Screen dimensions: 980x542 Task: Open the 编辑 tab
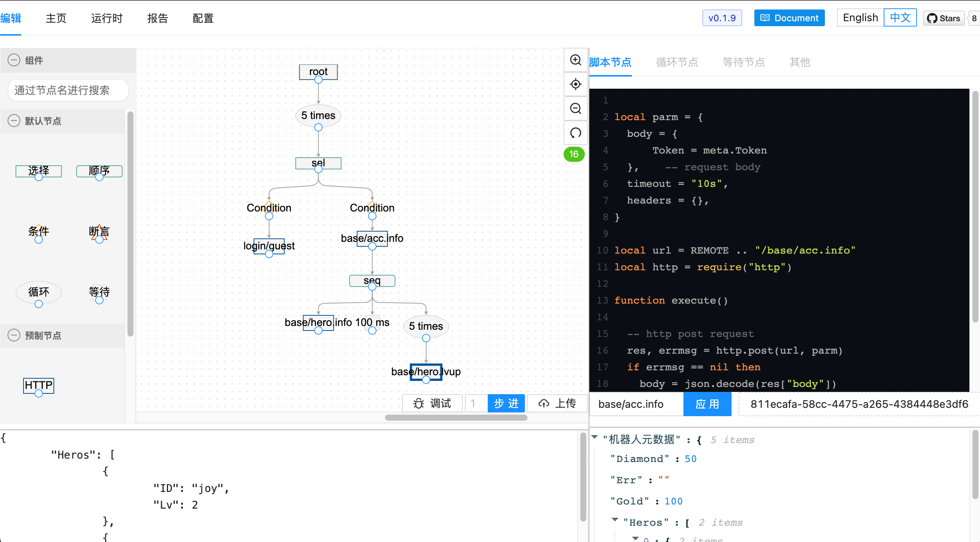click(x=11, y=18)
